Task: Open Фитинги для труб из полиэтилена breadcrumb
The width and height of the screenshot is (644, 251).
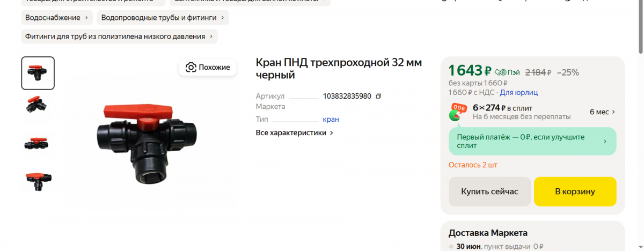Action: coord(120,36)
